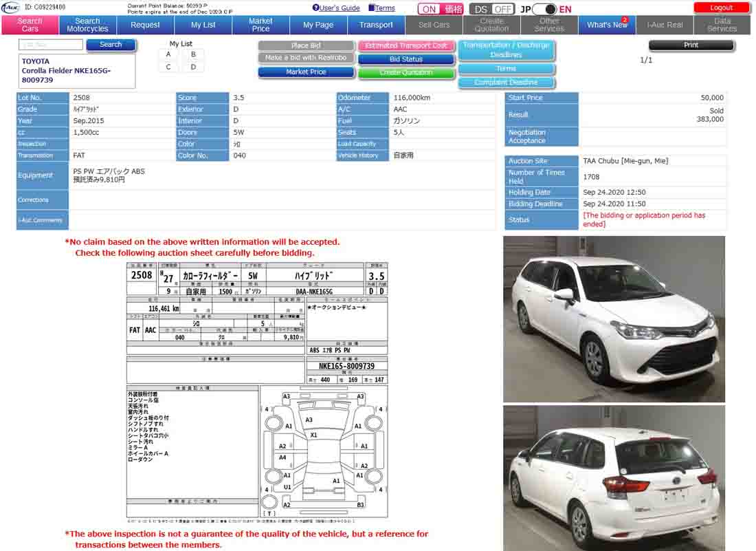The width and height of the screenshot is (756, 551).
Task: Open the Create Quotation tab
Action: pyautogui.click(x=492, y=25)
